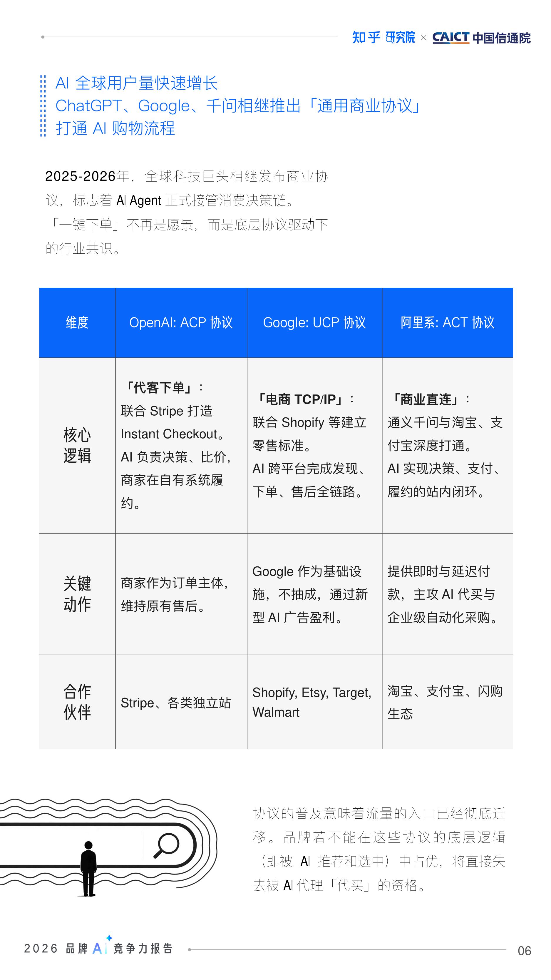
Task: Click the blue sparkle AI logo in the footer
Action: point(102,945)
